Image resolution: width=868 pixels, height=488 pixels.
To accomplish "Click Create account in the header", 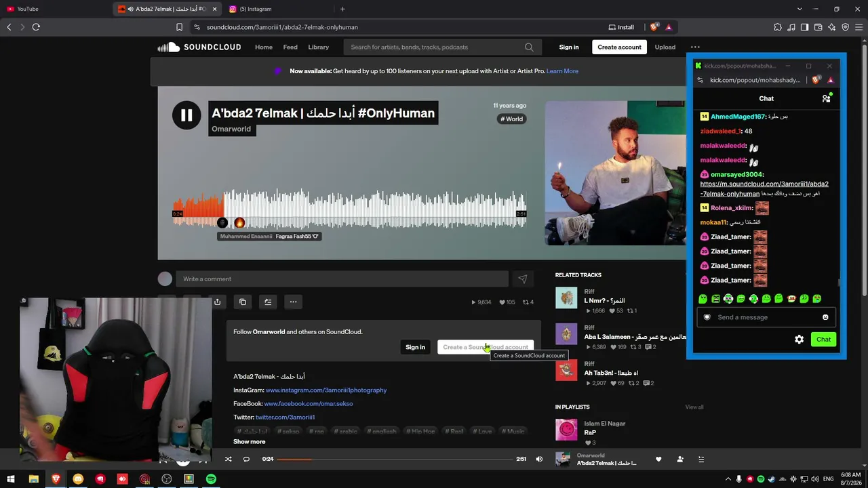I will [x=619, y=47].
